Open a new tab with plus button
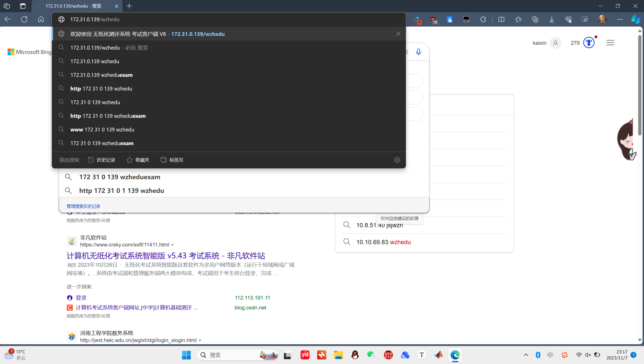644x364 pixels. point(129,6)
